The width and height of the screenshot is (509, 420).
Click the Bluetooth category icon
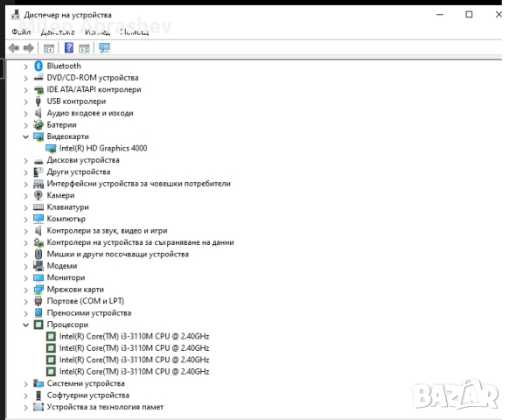tap(38, 66)
